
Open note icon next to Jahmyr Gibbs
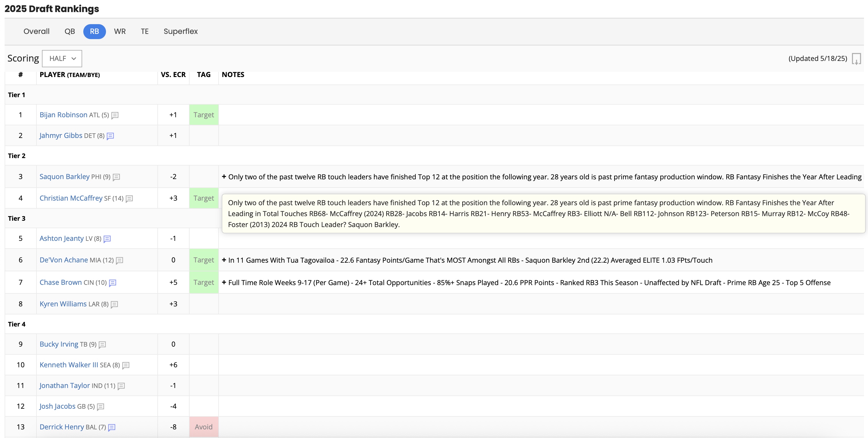(110, 136)
